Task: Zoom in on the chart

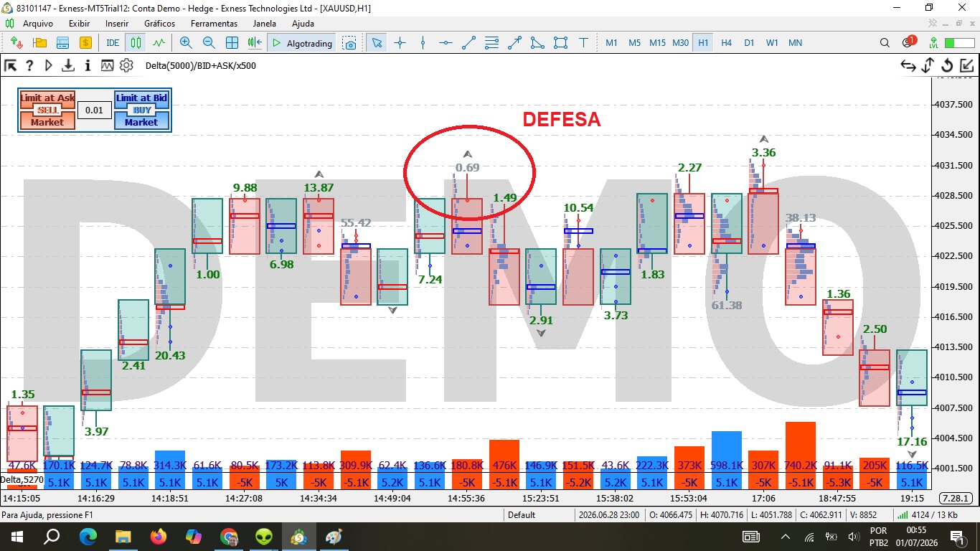Action: 186,43
